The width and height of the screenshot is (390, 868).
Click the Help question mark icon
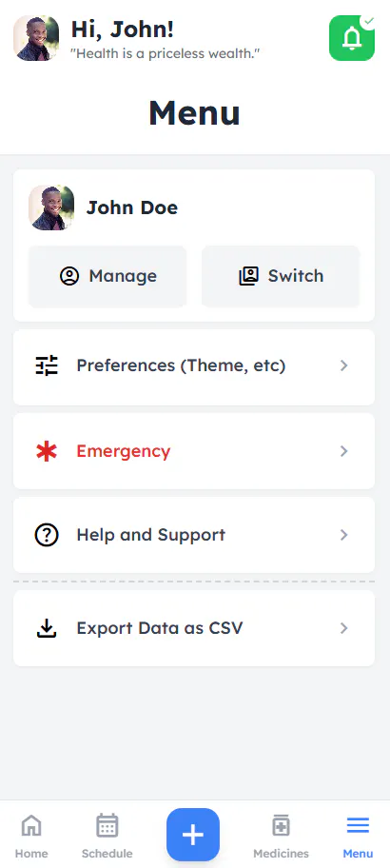click(47, 535)
